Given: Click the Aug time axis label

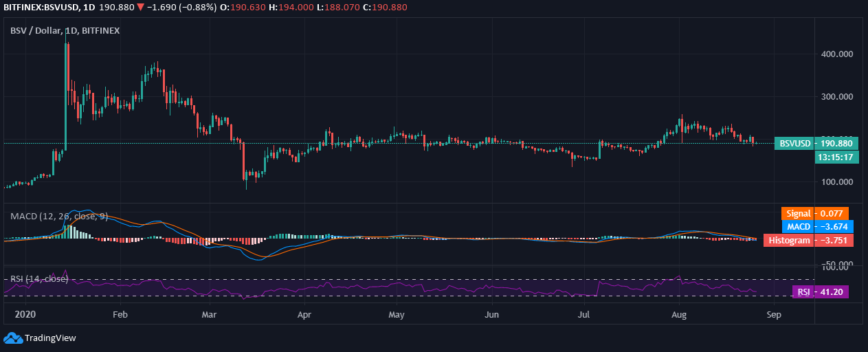Looking at the screenshot, I should point(679,316).
